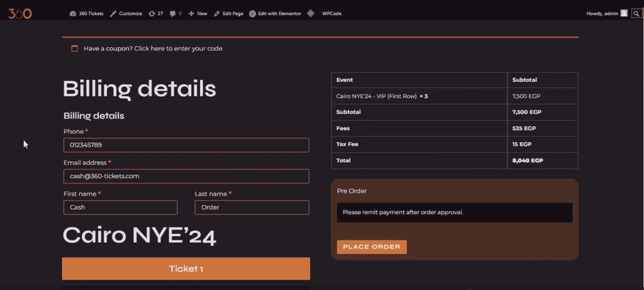This screenshot has width=644, height=290.
Task: Click the 360 site logo
Action: click(x=19, y=14)
